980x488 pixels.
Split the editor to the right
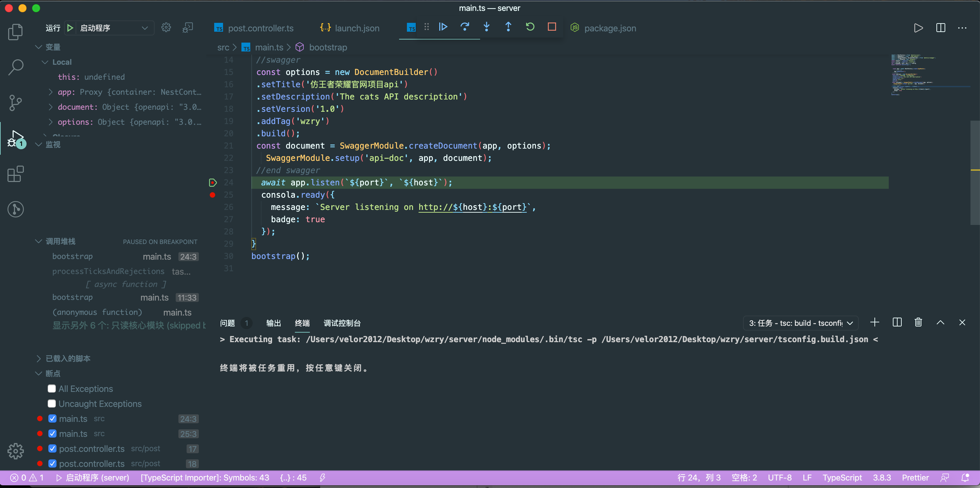(941, 28)
